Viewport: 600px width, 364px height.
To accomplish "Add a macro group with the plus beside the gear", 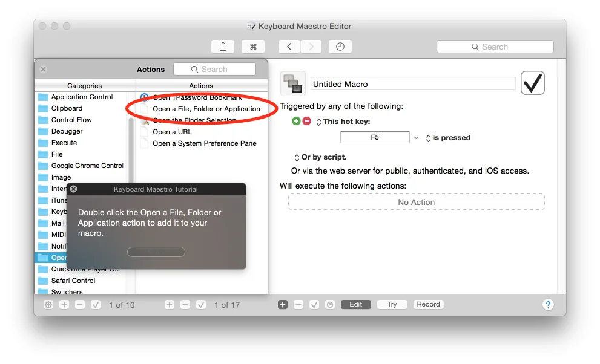I will 64,305.
